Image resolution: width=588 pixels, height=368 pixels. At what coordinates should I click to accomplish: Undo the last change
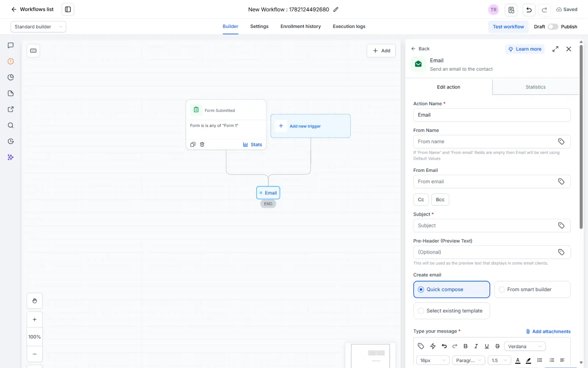click(x=529, y=10)
